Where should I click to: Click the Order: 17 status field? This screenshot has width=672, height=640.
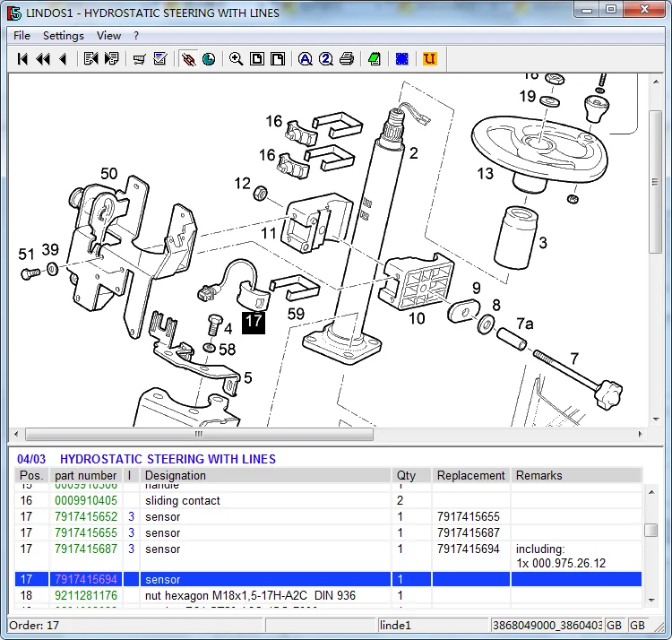coord(135,626)
